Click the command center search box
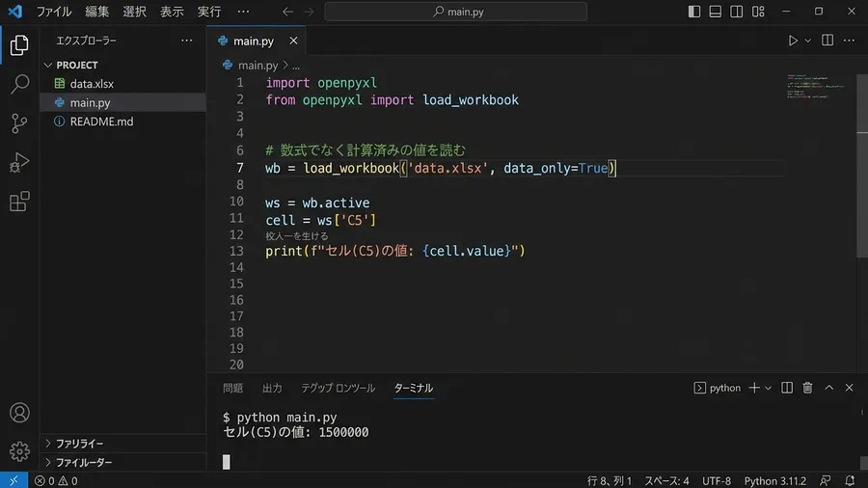This screenshot has width=868, height=488. click(455, 12)
